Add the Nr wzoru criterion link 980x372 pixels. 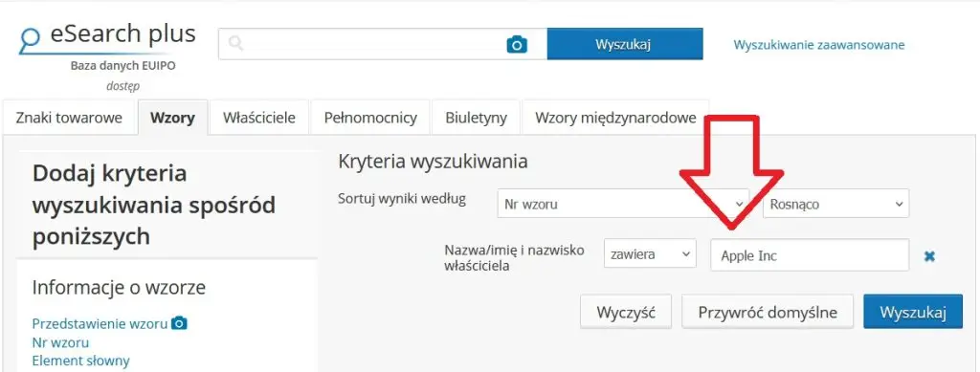click(x=60, y=342)
